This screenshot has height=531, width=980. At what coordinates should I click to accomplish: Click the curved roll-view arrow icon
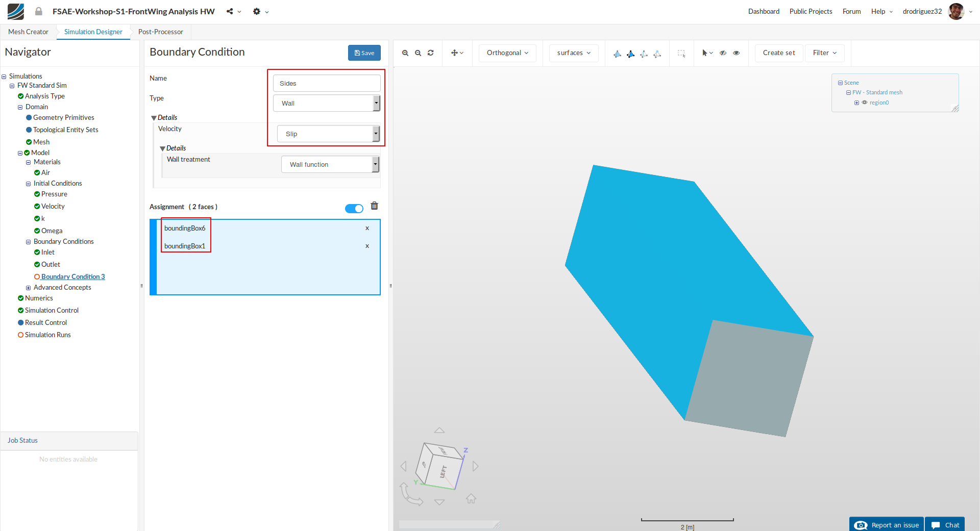click(x=410, y=494)
